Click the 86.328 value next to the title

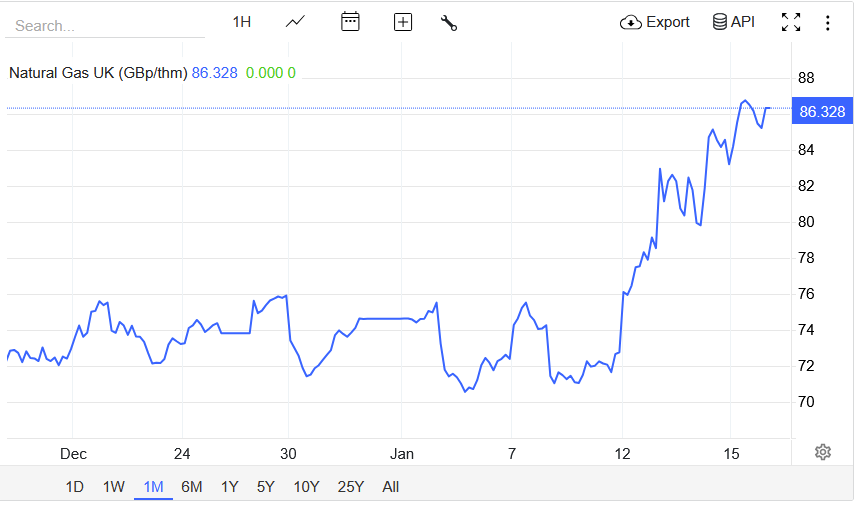(214, 73)
